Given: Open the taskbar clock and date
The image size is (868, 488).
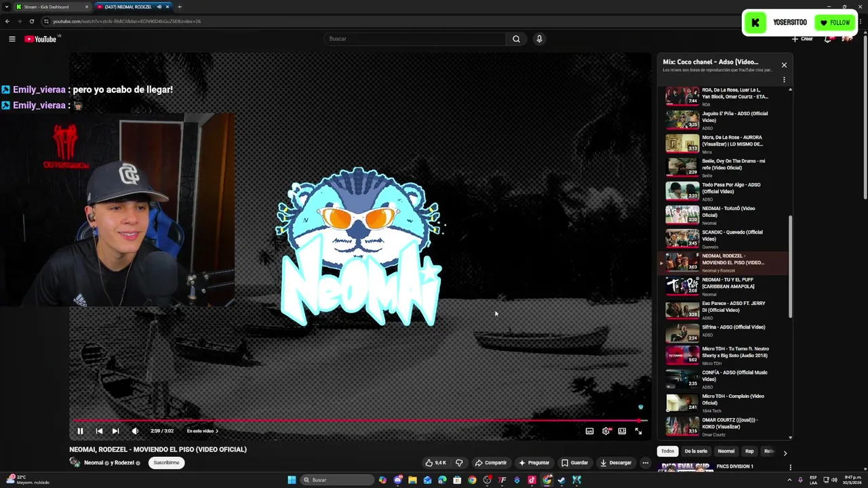Looking at the screenshot, I should (851, 480).
